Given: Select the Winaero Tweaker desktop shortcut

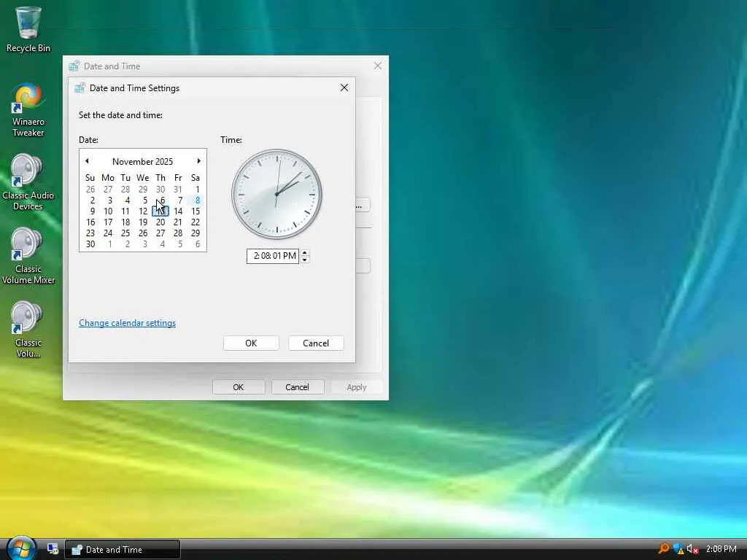Looking at the screenshot, I should 28,111.
